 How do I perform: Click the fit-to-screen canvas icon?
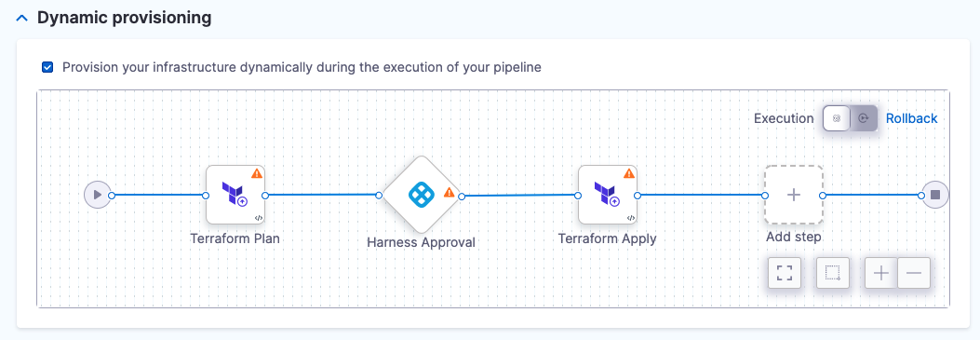tap(785, 273)
